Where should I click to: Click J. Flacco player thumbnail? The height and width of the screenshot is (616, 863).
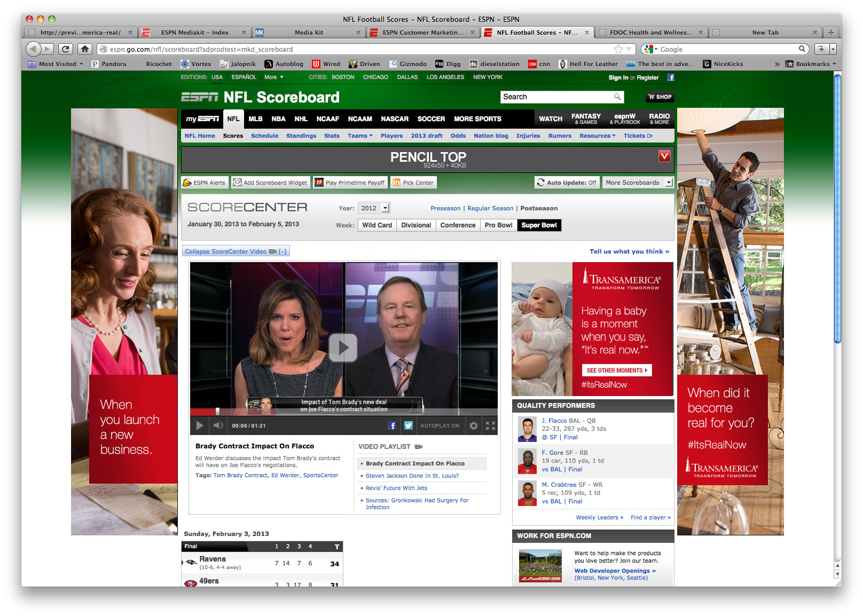tap(527, 429)
